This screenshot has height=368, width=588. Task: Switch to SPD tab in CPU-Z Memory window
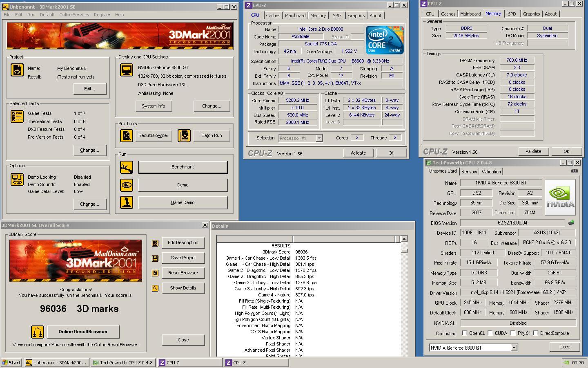click(x=512, y=14)
